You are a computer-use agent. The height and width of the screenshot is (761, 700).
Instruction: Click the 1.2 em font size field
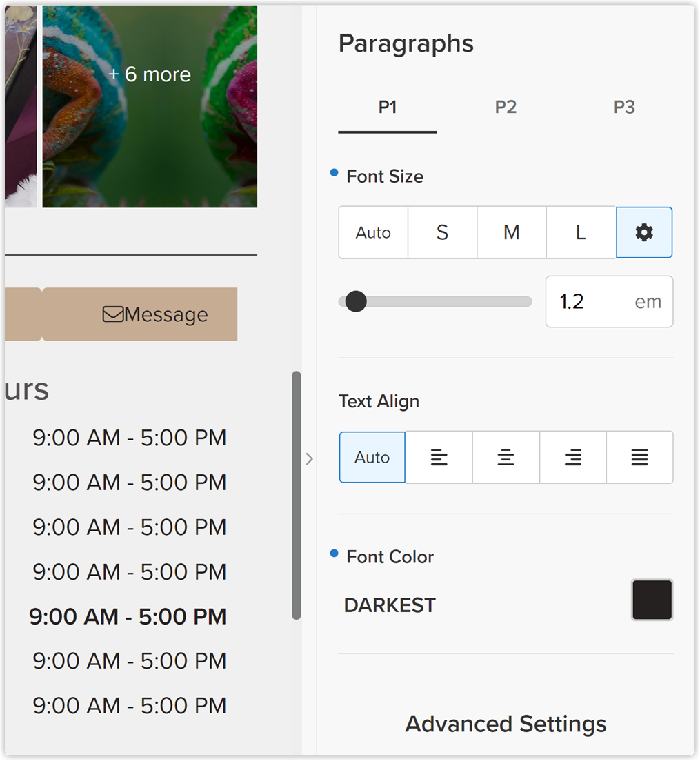coord(609,301)
